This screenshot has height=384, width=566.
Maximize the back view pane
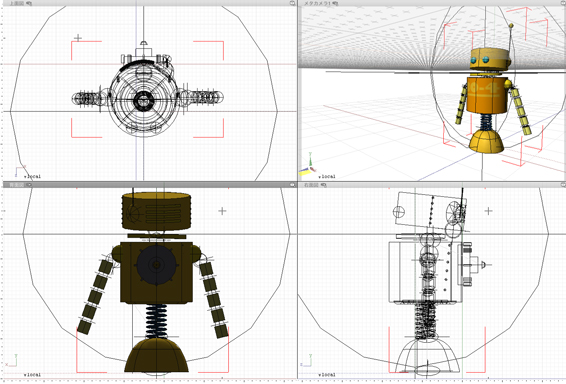click(x=292, y=185)
